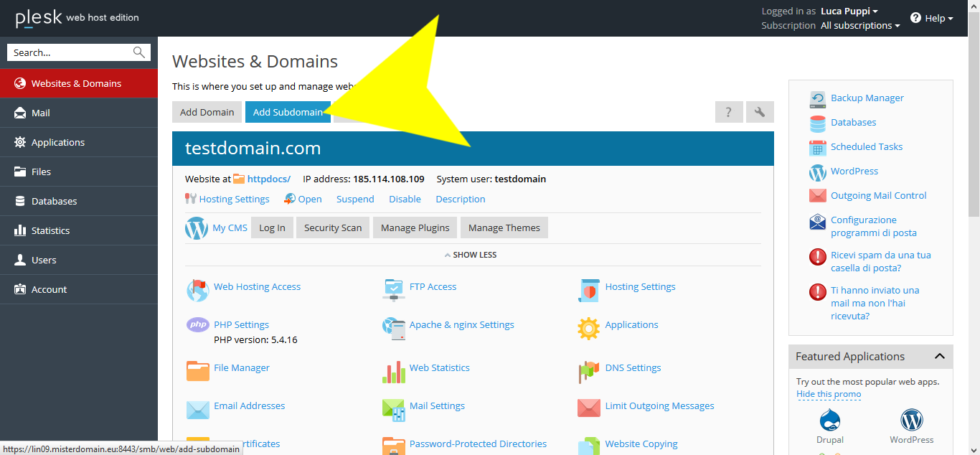Open the File Manager
The width and height of the screenshot is (980, 455).
(x=242, y=367)
